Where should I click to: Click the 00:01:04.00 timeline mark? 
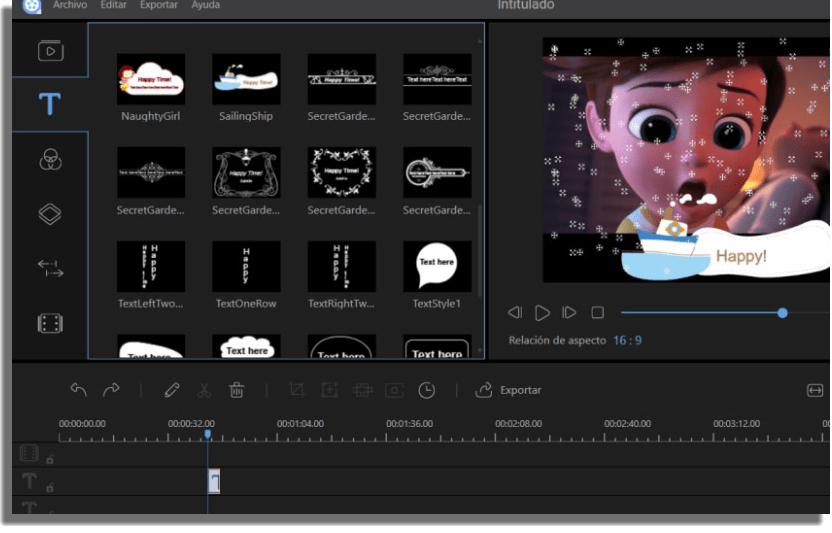point(300,424)
